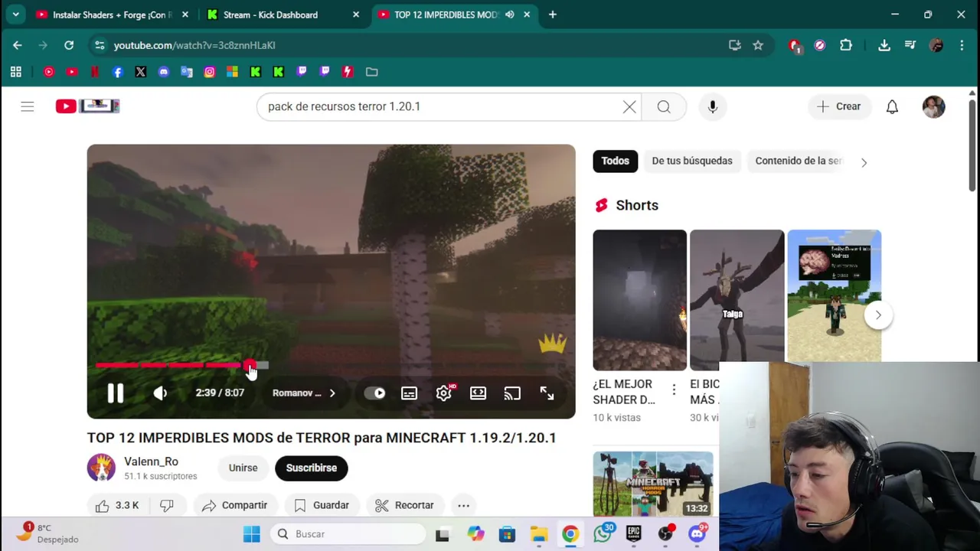Search by voice with the microphone

713,106
